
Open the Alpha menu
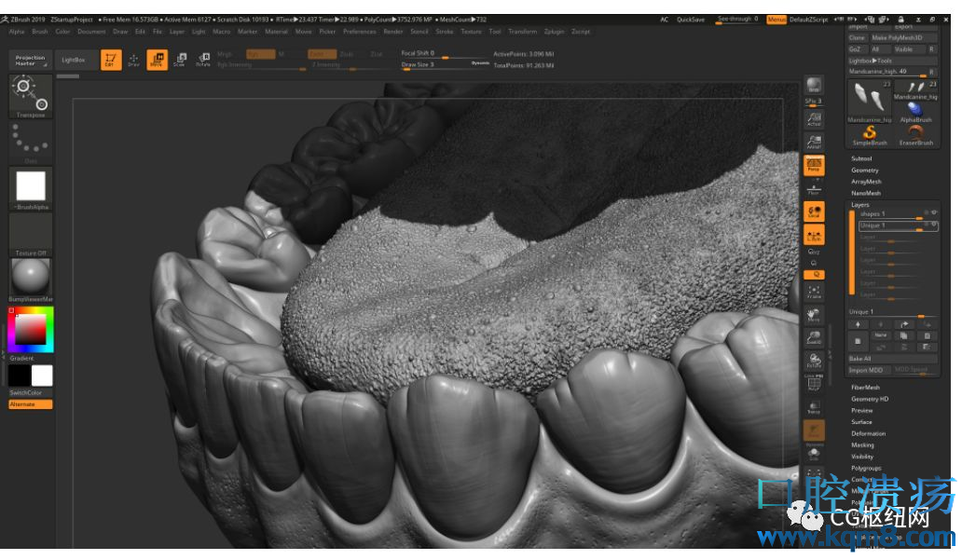(17, 32)
